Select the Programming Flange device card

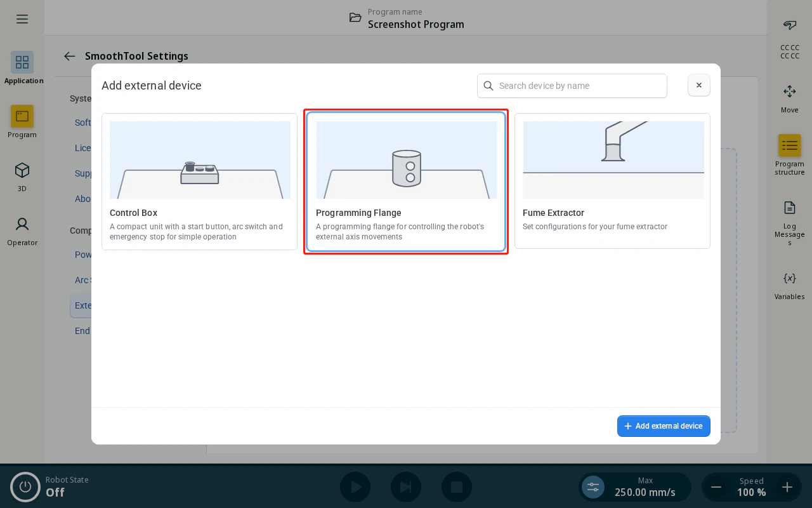coord(406,182)
